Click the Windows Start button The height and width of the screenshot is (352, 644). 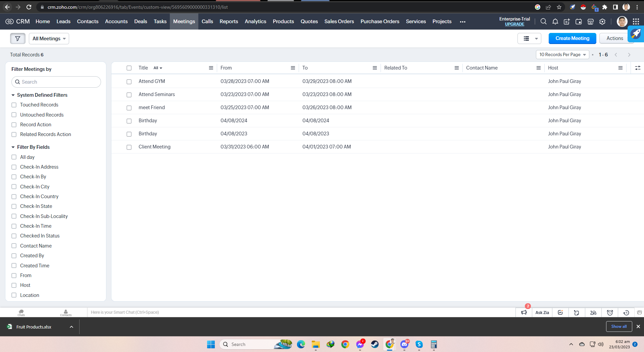211,344
